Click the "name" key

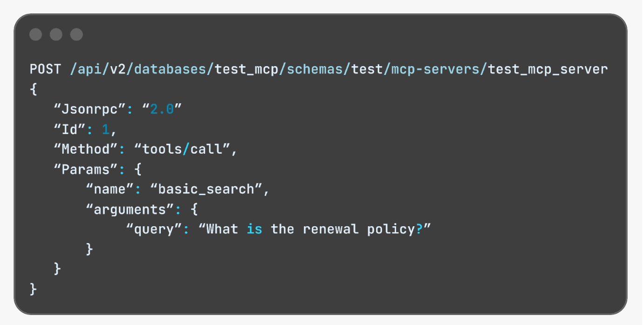[110, 190]
